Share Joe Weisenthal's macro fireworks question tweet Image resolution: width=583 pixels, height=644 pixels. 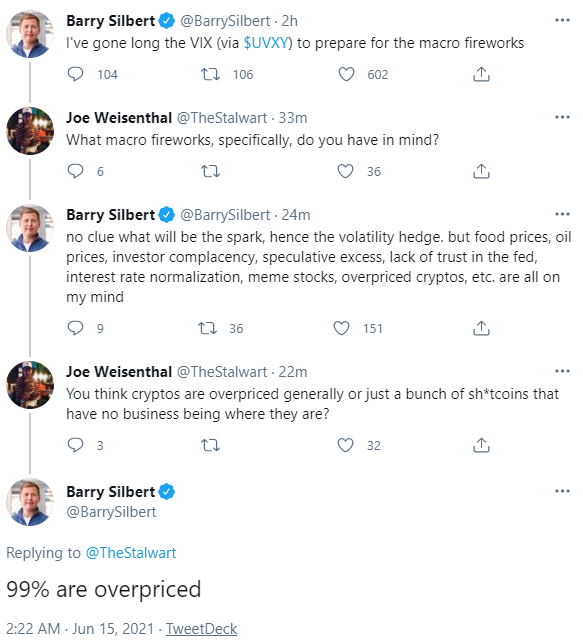pos(481,171)
